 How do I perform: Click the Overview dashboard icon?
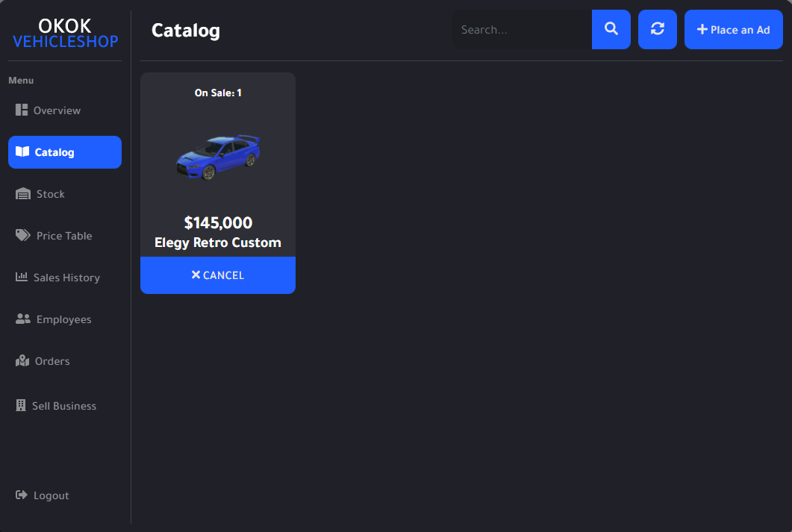22,110
